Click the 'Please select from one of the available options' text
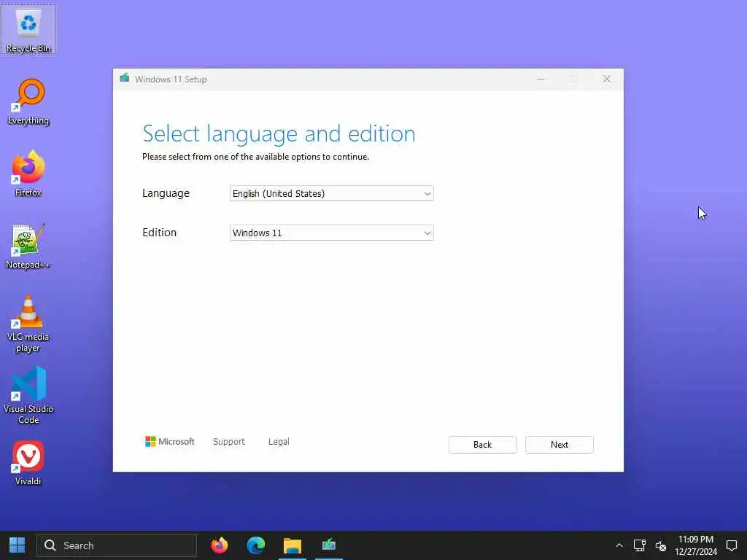747x560 pixels. tap(255, 157)
